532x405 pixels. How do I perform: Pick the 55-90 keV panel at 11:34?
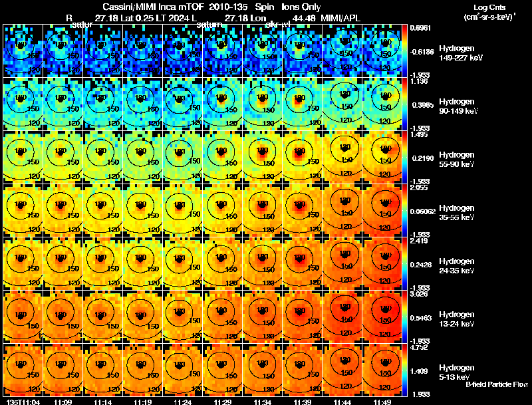(262, 158)
